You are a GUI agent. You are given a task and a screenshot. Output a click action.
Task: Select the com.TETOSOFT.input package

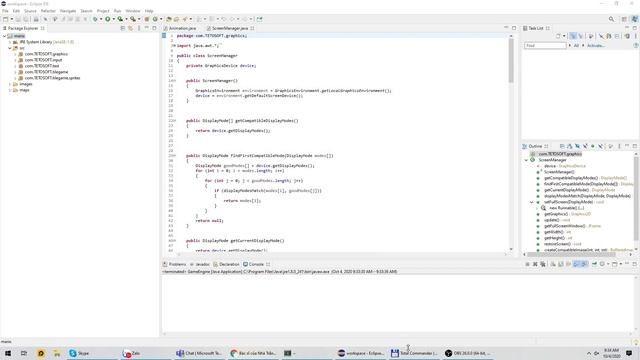click(43, 60)
